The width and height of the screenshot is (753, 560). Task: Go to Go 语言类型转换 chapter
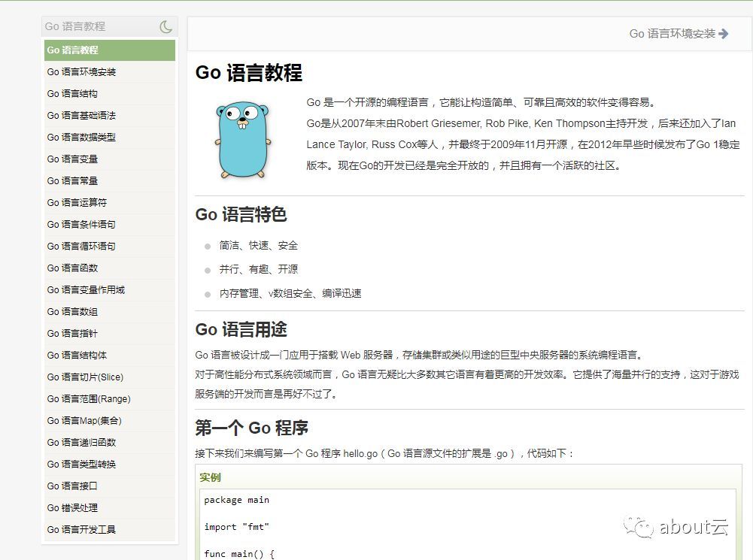click(110, 465)
